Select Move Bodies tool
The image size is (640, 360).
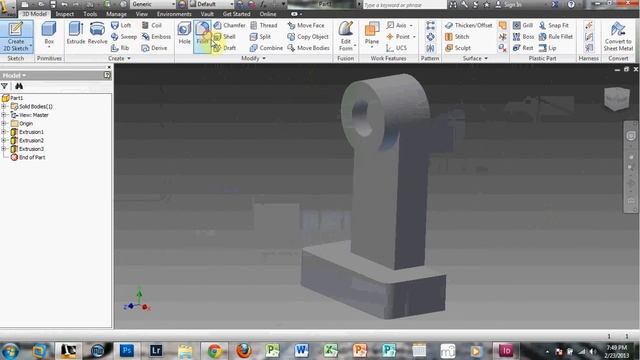point(309,48)
